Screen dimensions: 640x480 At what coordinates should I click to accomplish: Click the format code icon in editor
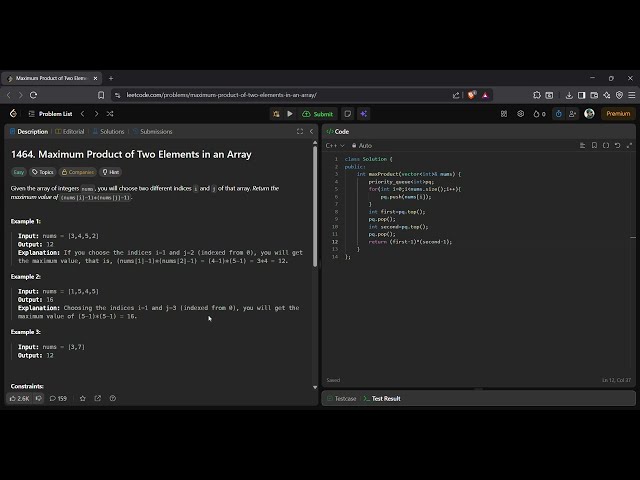582,146
